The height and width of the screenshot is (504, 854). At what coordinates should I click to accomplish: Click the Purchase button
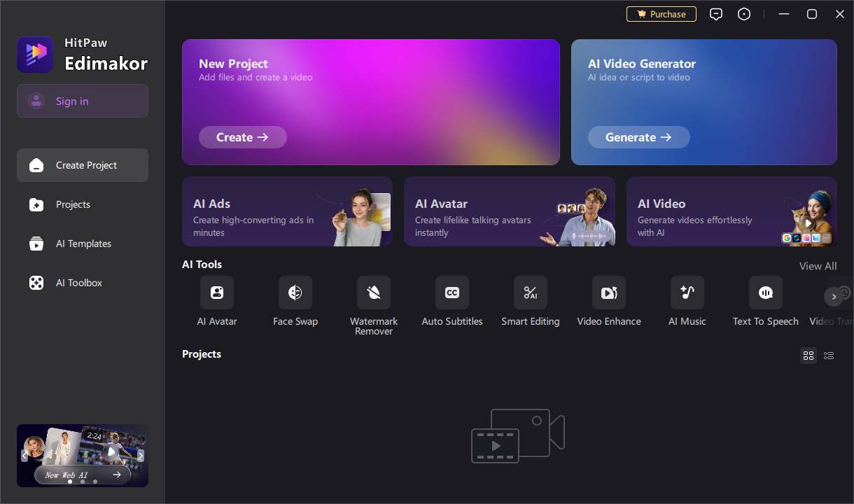pos(661,14)
